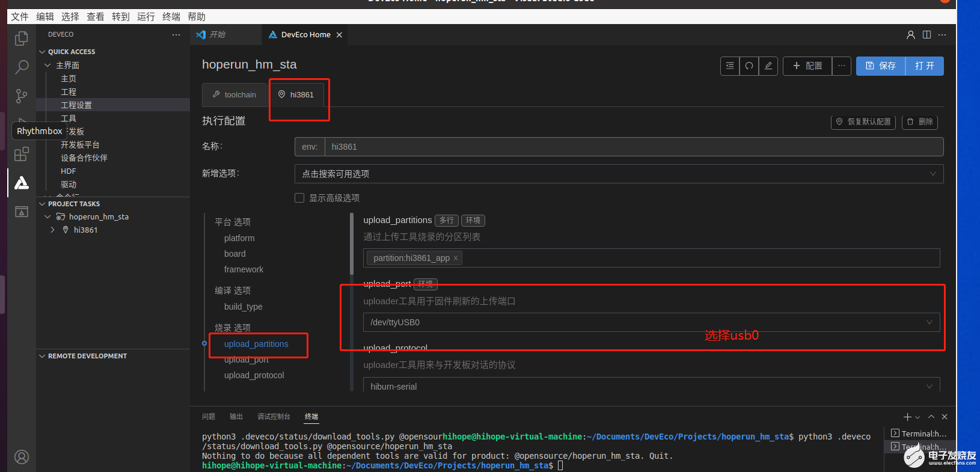Image resolution: width=980 pixels, height=472 pixels.
Task: Switch to the 问题 panel tab
Action: 209,417
